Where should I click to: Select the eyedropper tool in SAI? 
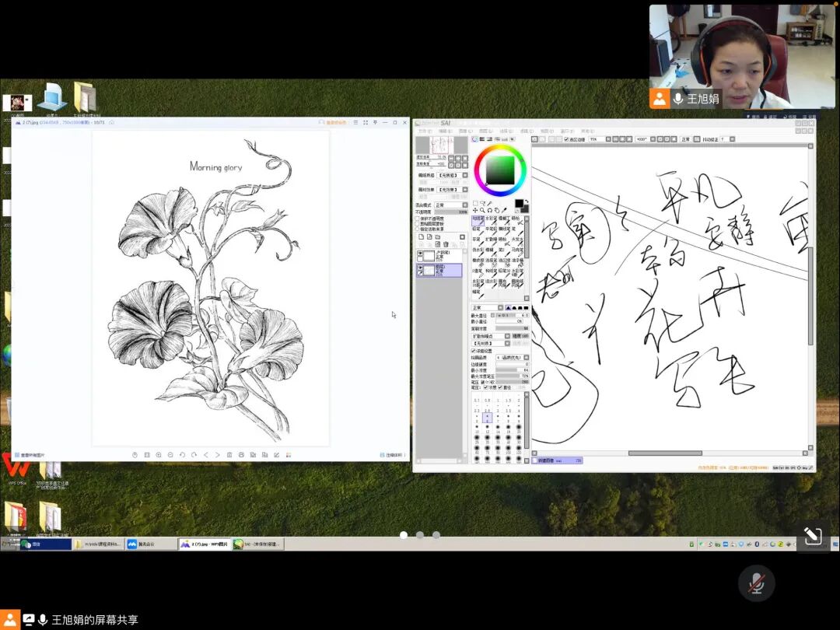tap(504, 210)
